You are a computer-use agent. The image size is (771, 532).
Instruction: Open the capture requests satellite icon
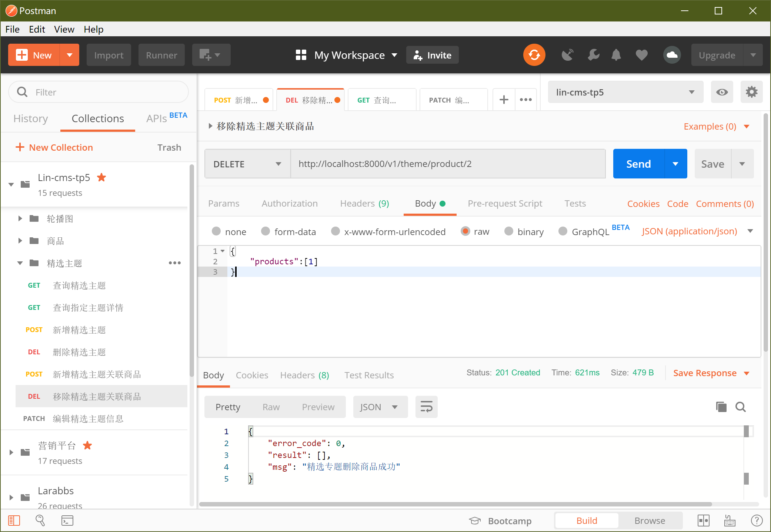(x=567, y=55)
